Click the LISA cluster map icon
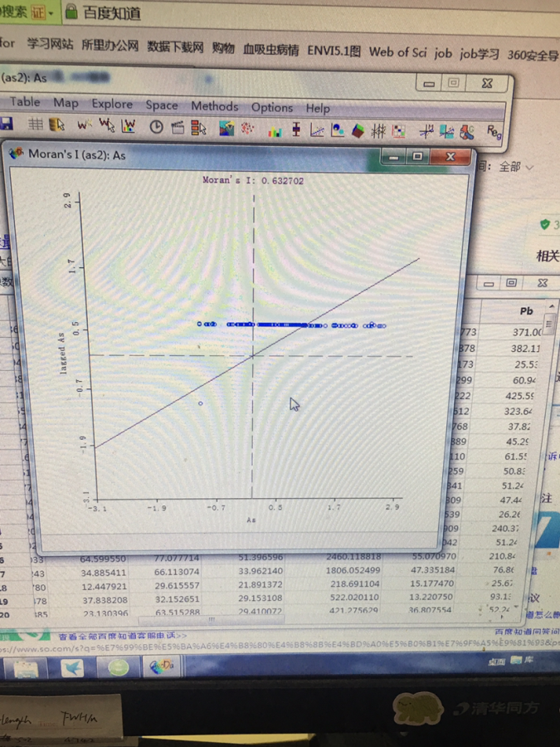This screenshot has height=747, width=560. (446, 133)
